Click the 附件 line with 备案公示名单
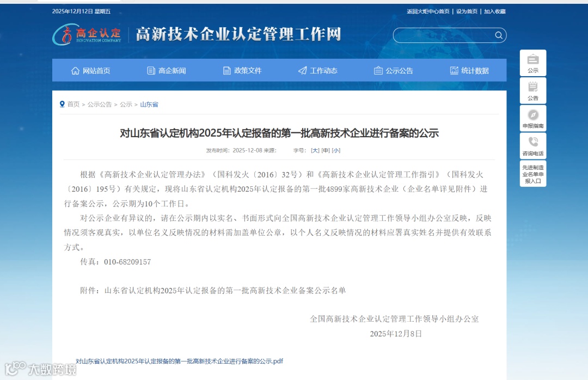 213,290
